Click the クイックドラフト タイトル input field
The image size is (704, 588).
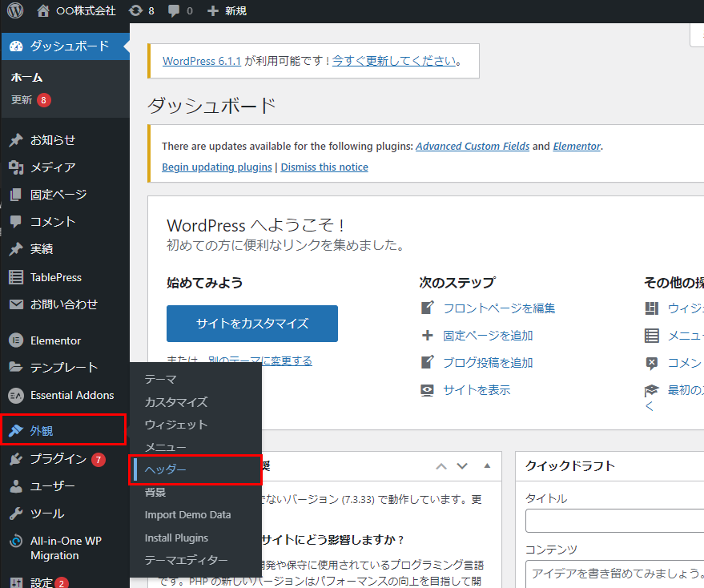coord(614,521)
